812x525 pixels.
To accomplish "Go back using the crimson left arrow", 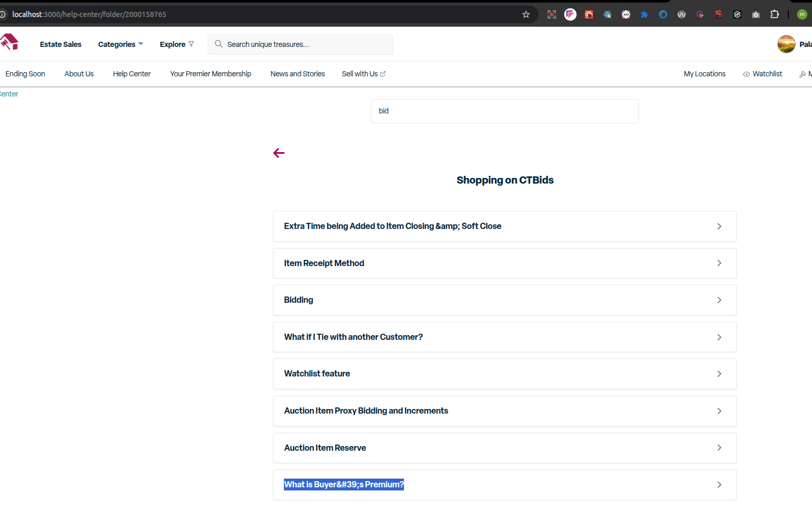I will [x=279, y=153].
